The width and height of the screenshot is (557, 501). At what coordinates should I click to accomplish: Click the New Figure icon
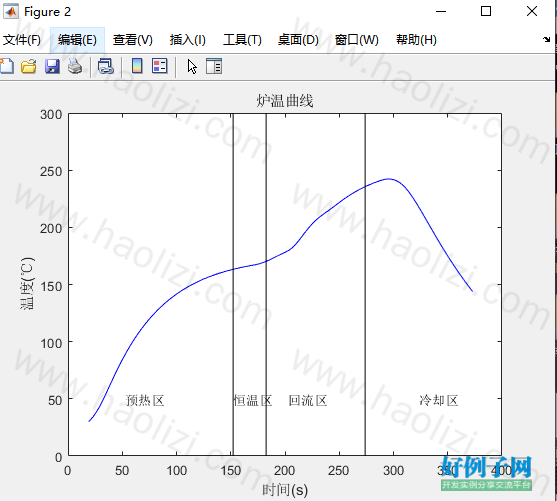[x=7, y=66]
